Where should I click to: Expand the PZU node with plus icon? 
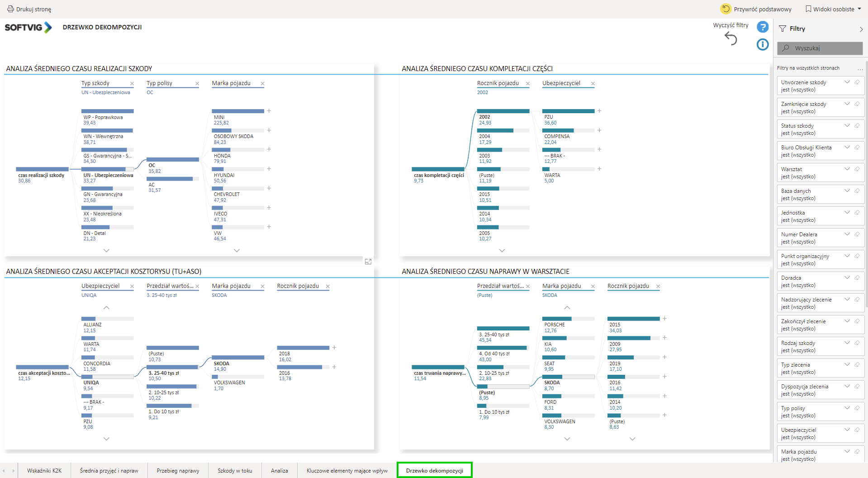[x=599, y=111]
